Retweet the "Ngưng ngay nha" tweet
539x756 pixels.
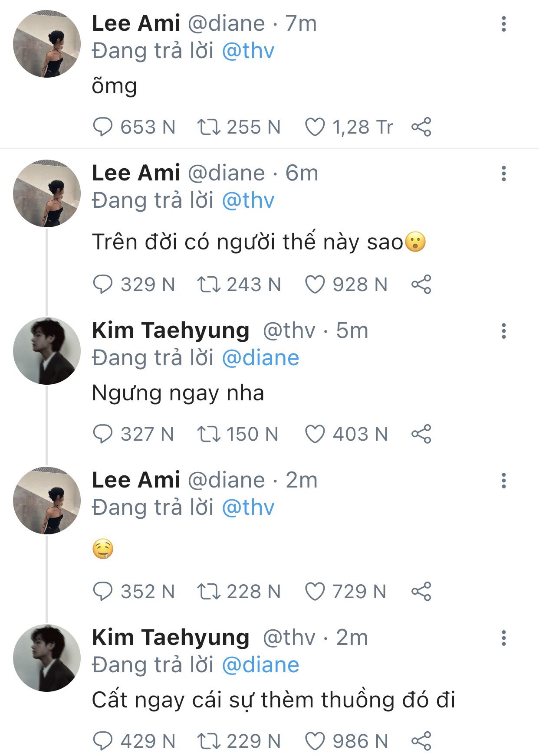(x=209, y=434)
